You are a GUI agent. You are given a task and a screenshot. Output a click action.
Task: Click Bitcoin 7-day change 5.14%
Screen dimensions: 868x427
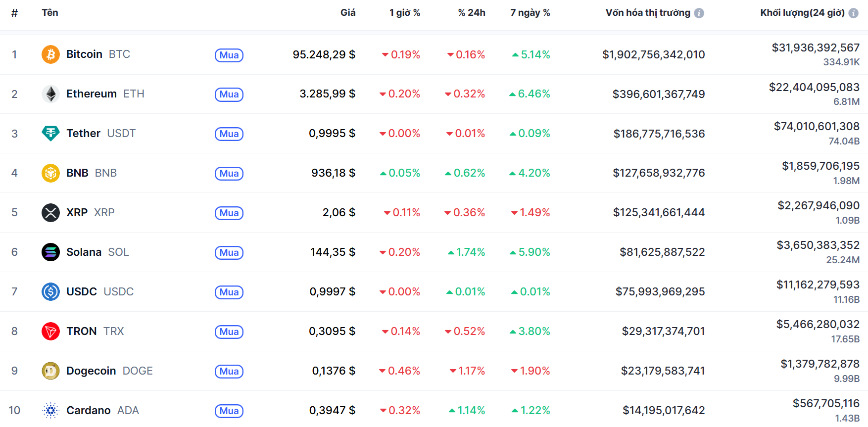coord(531,54)
